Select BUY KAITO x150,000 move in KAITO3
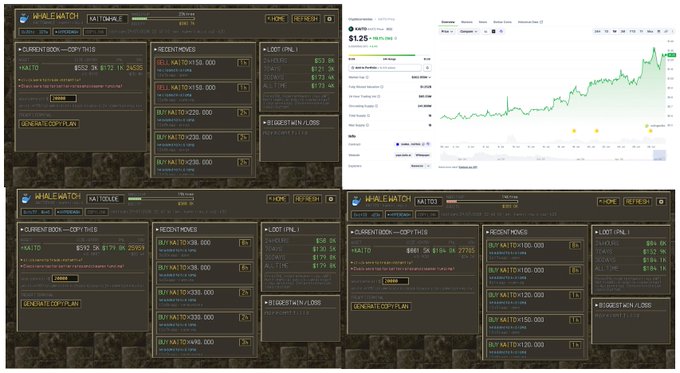Screen dimensions: 680x373 coord(534,326)
